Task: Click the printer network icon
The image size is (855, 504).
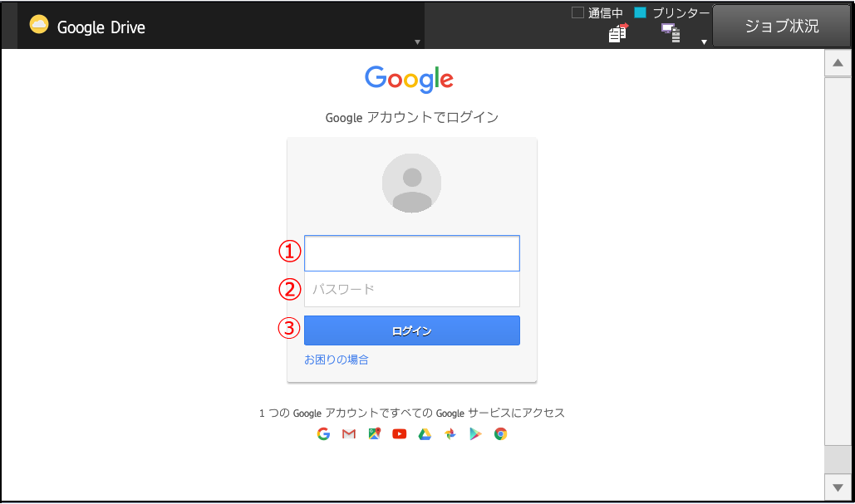Action: pos(671,32)
